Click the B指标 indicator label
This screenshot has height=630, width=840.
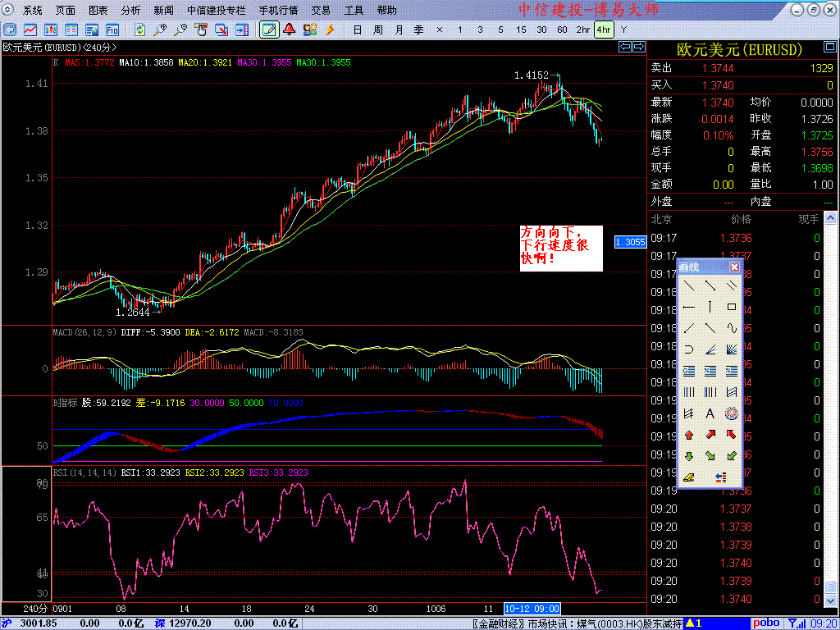66,403
